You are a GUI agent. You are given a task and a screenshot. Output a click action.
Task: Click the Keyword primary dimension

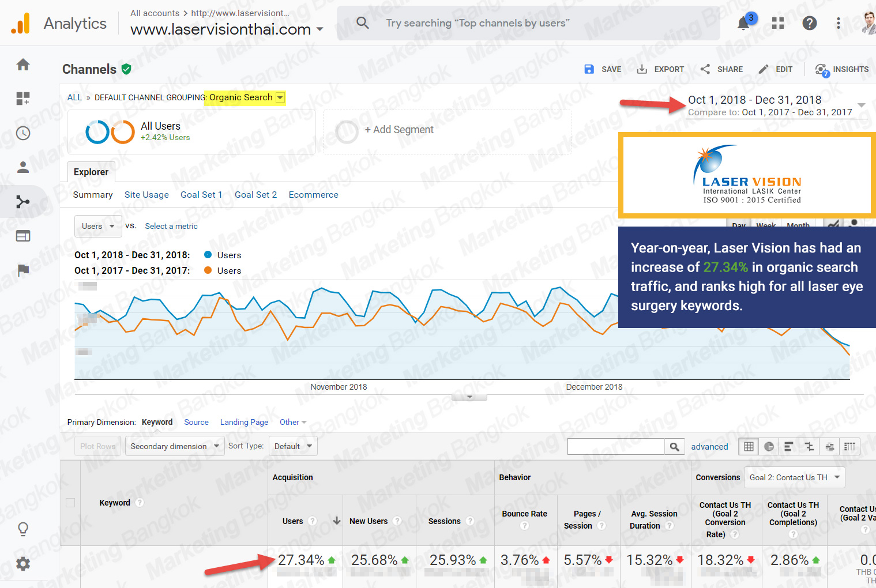[157, 422]
